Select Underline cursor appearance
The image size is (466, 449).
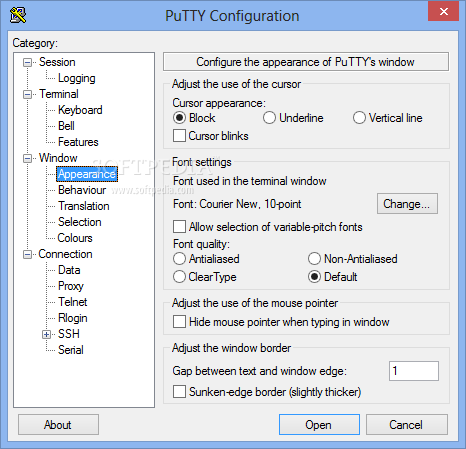(x=269, y=118)
